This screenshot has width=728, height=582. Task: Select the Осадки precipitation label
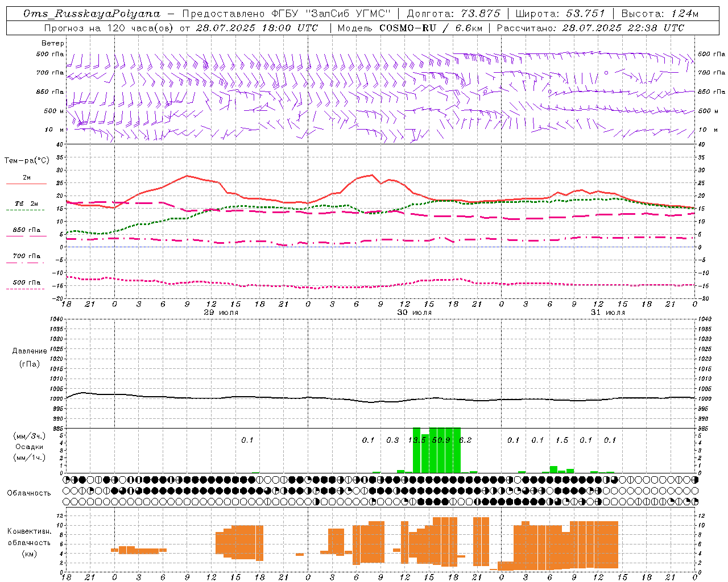[29, 447]
